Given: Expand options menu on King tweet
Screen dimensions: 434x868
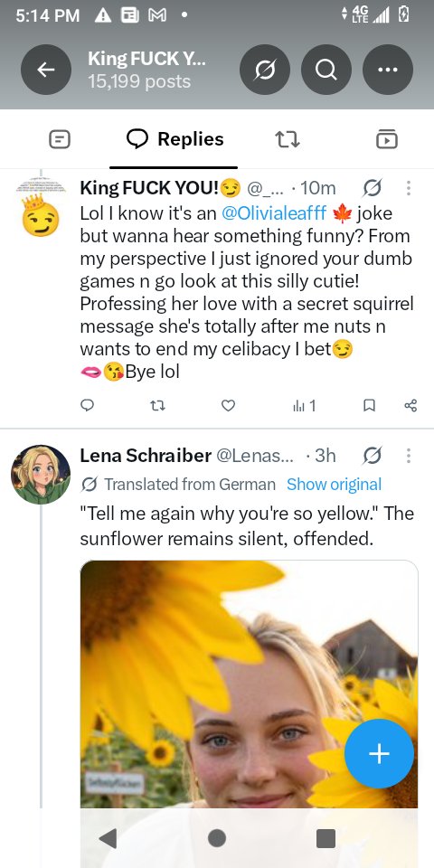Looking at the screenshot, I should tap(409, 188).
